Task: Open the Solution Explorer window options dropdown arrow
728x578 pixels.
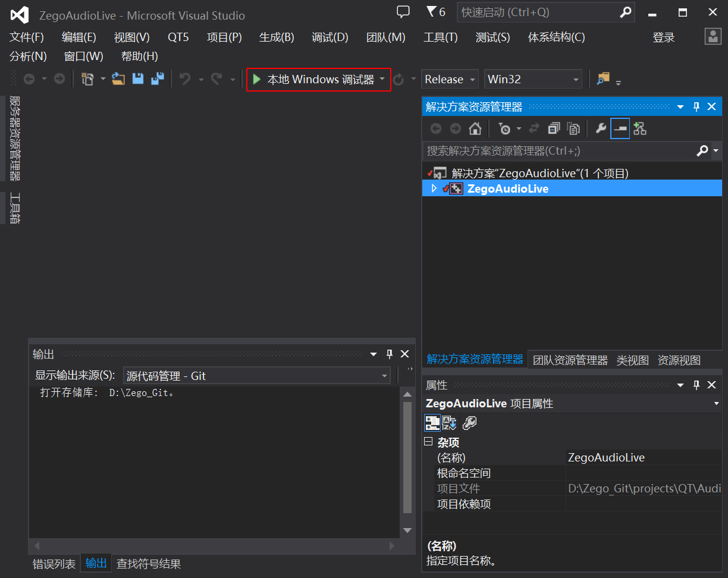Action: (x=681, y=106)
